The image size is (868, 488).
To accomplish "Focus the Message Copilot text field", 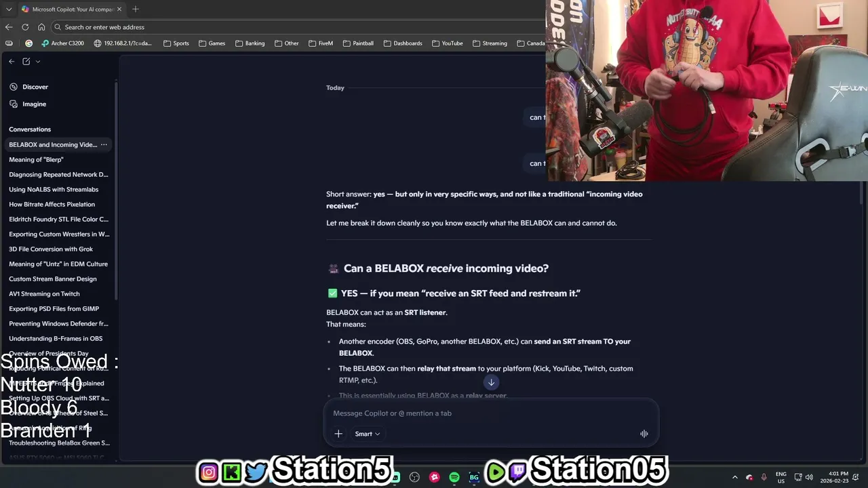I will pyautogui.click(x=491, y=413).
